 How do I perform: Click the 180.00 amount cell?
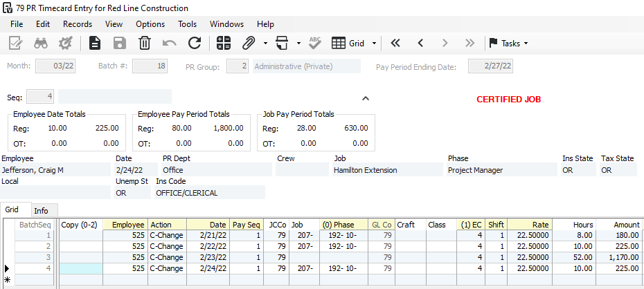pyautogui.click(x=618, y=235)
